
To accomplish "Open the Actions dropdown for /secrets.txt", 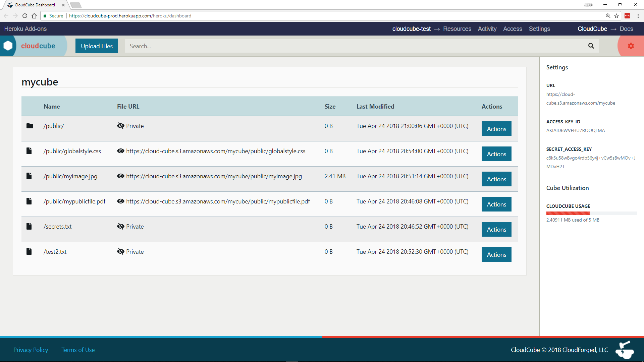I will pyautogui.click(x=496, y=229).
